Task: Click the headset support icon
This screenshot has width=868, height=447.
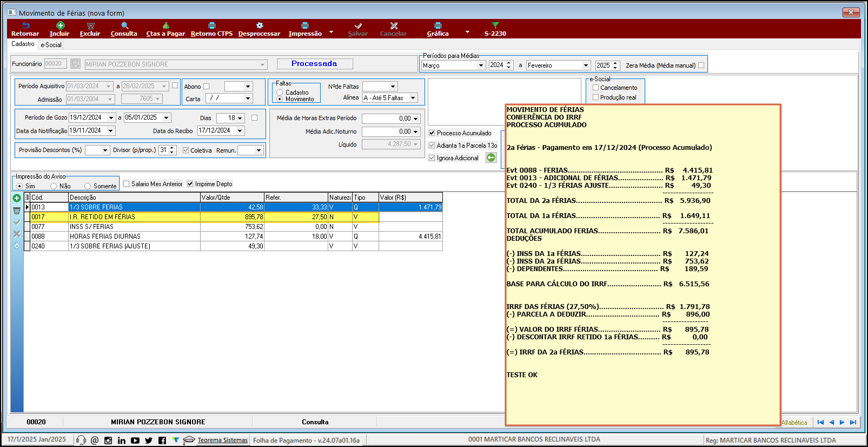Action: point(81,440)
